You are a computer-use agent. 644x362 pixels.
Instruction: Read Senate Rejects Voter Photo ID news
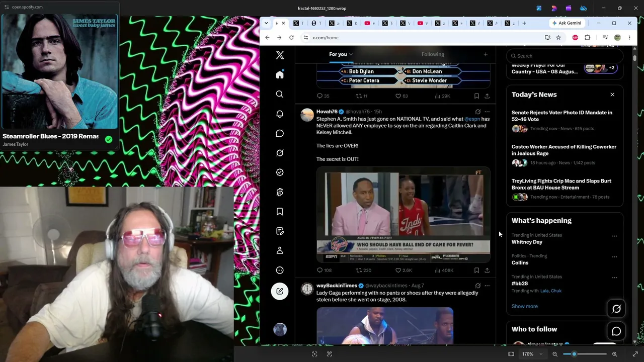pos(562,116)
